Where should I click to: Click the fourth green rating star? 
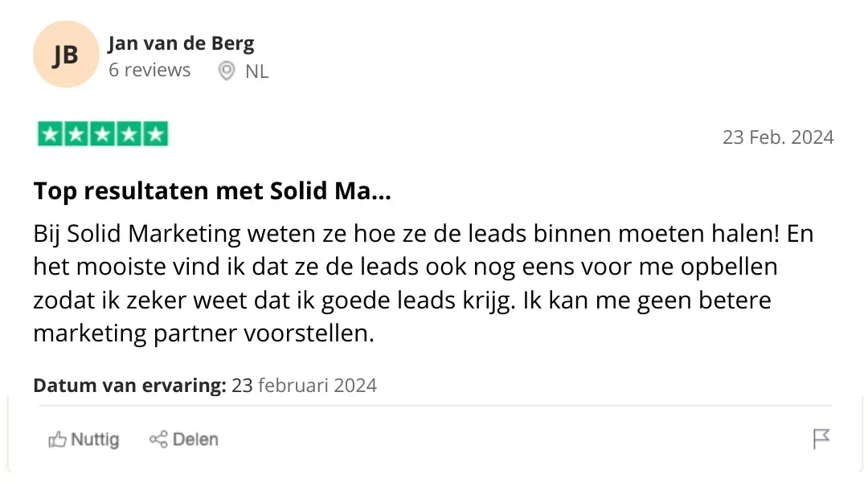(x=129, y=134)
